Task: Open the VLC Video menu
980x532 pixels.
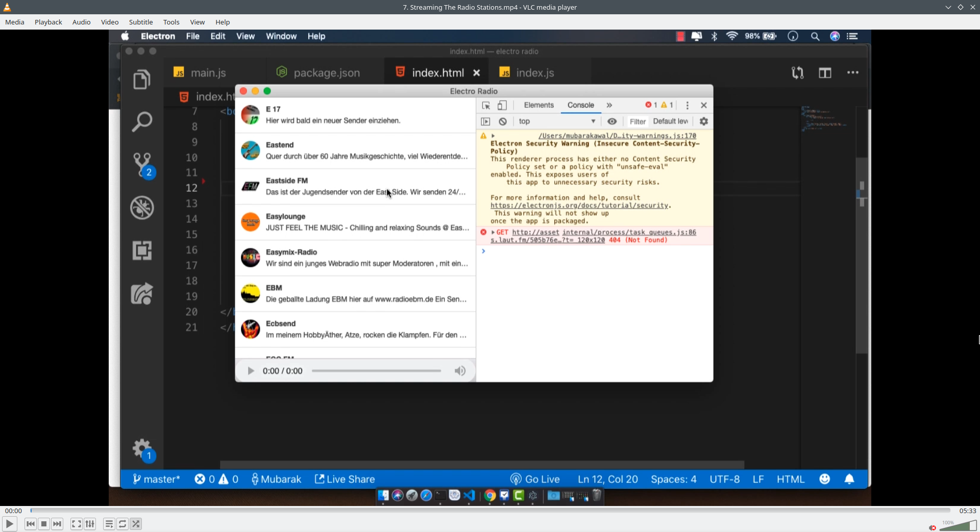Action: (110, 22)
